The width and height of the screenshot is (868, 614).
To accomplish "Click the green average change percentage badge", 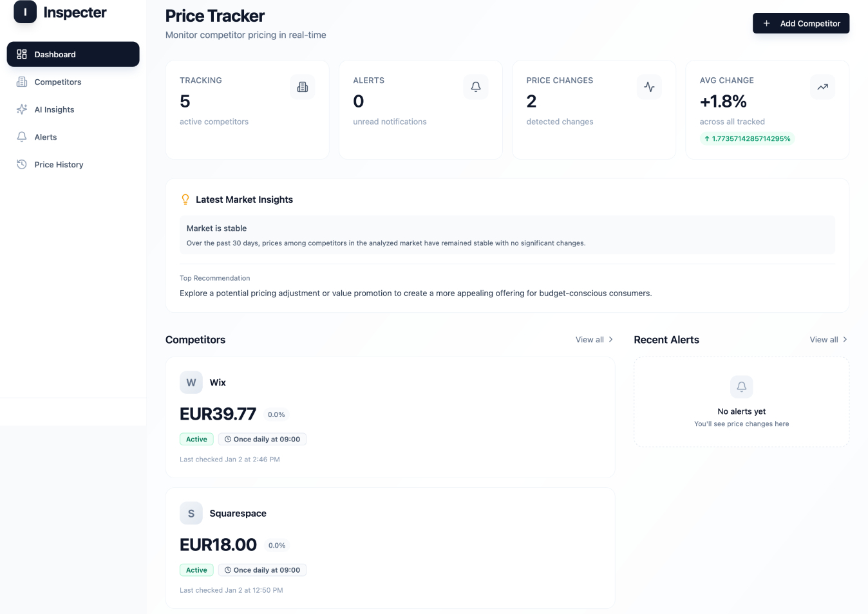I will coord(747,138).
